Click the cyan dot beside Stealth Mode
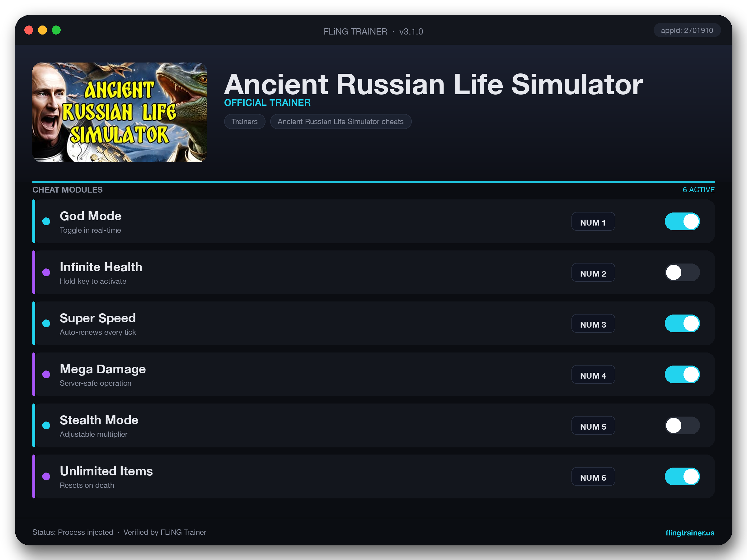747x560 pixels. [x=46, y=425]
